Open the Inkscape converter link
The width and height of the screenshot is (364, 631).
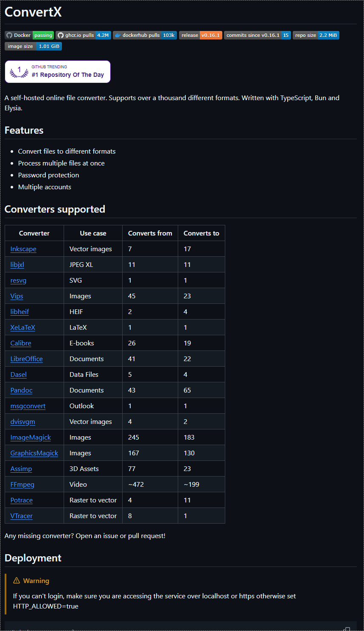click(23, 249)
